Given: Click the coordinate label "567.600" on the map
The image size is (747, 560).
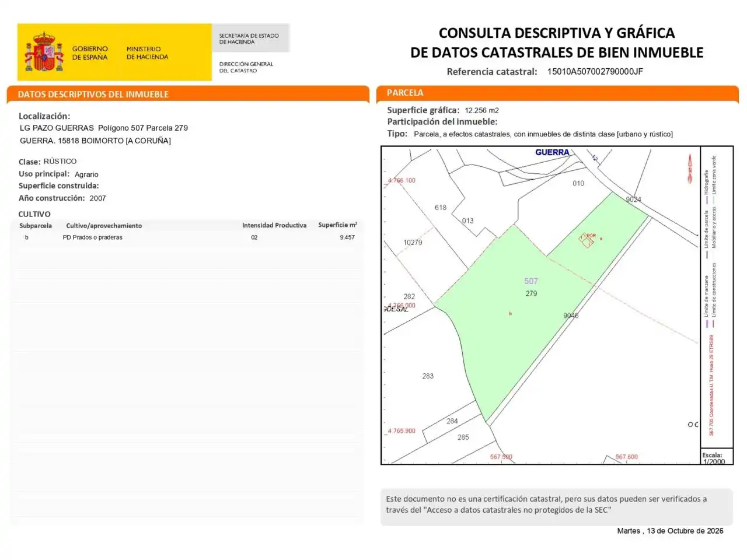Looking at the screenshot, I should click(627, 457).
